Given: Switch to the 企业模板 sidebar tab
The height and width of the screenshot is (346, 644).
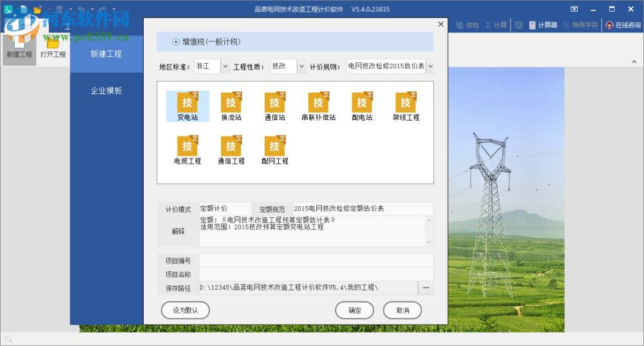Looking at the screenshot, I should point(106,90).
